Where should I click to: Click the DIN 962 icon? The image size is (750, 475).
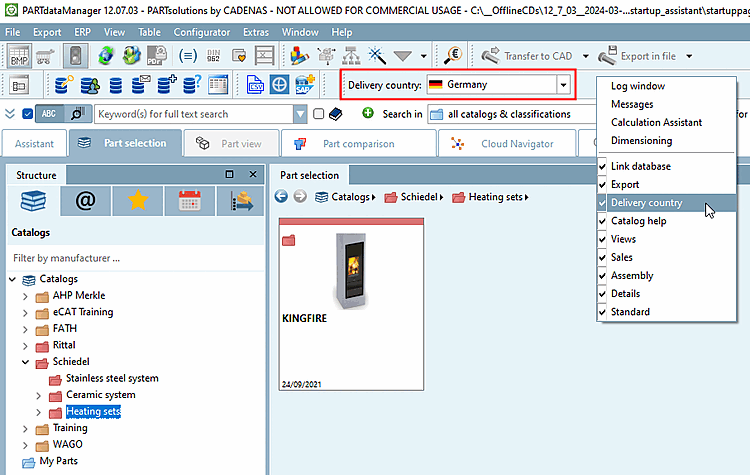click(x=213, y=56)
